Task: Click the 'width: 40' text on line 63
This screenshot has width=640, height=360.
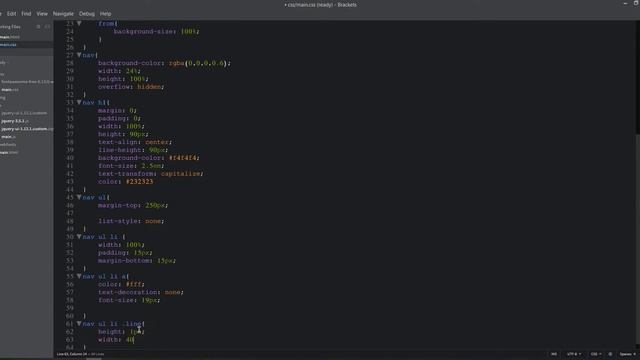Action: click(x=116, y=340)
